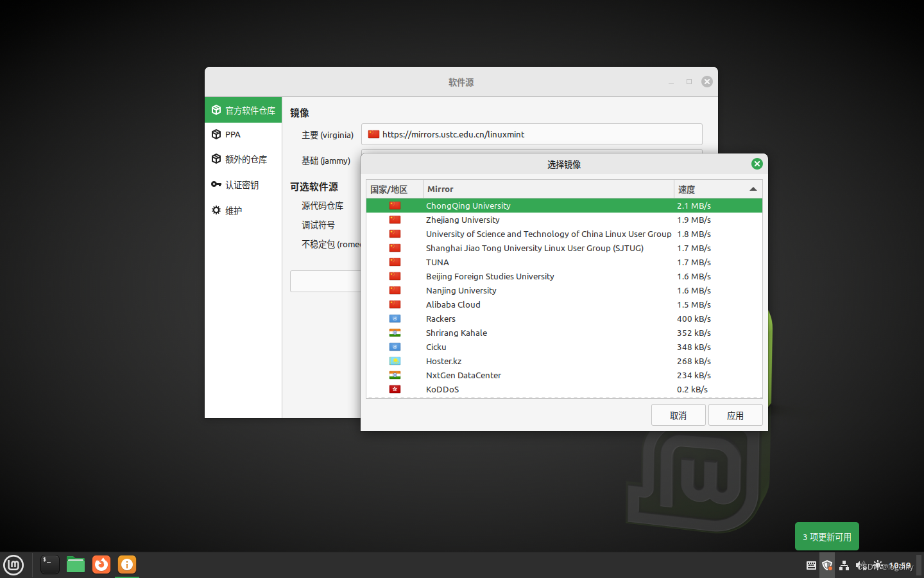Screen dimensions: 924x578
Task: Click the India flag beside Shrirang Kahale
Action: tap(395, 333)
